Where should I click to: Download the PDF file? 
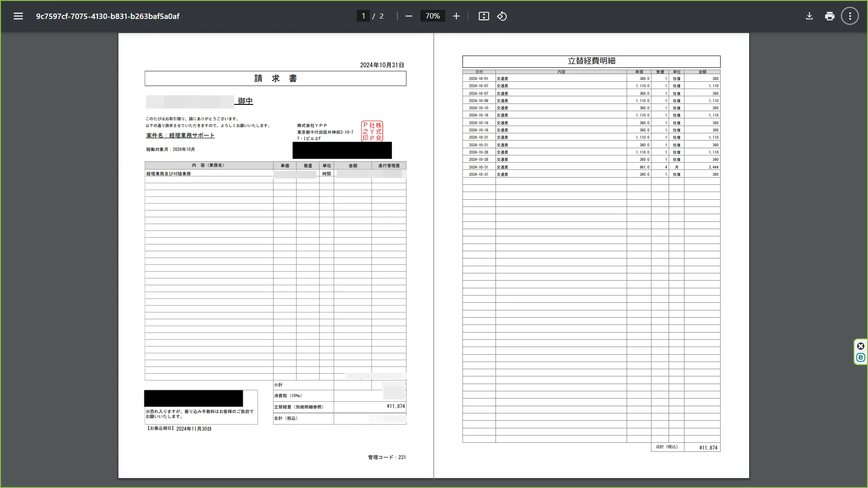(x=809, y=16)
